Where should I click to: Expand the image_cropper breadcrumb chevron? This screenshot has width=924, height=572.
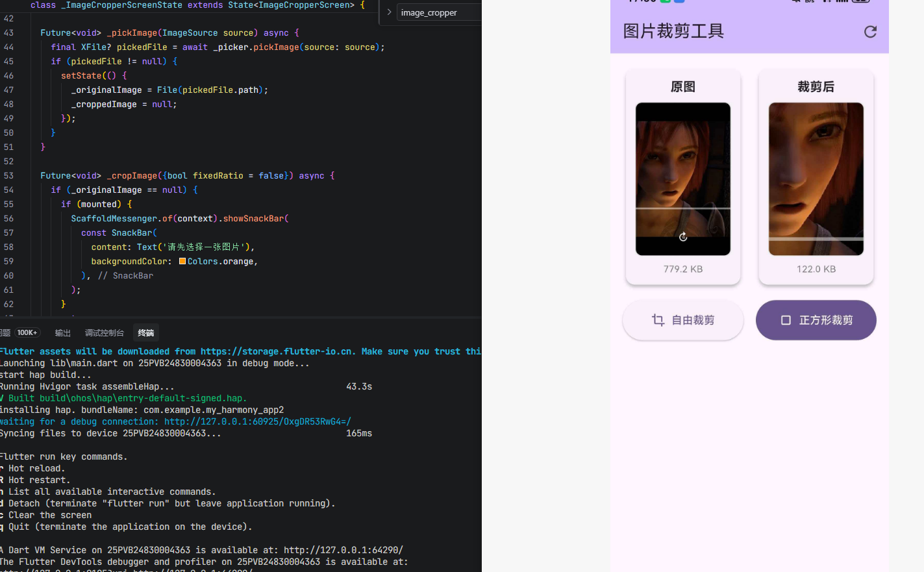tap(389, 12)
